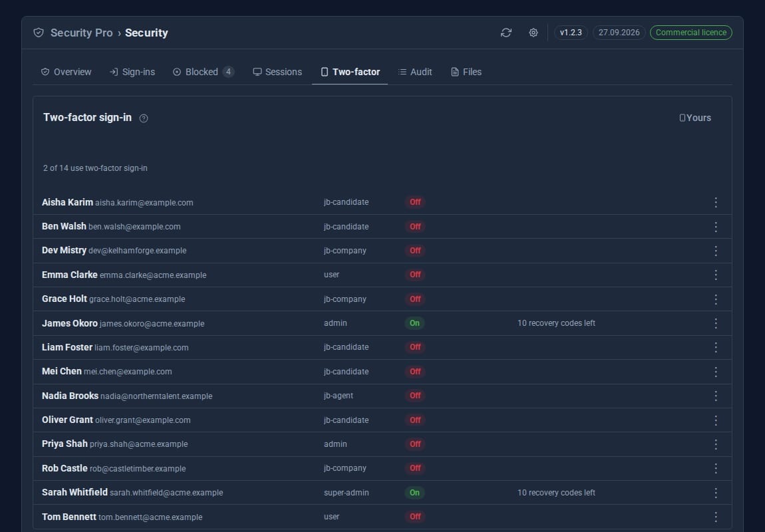
Task: Click the name Mei Chen
Action: click(x=61, y=372)
